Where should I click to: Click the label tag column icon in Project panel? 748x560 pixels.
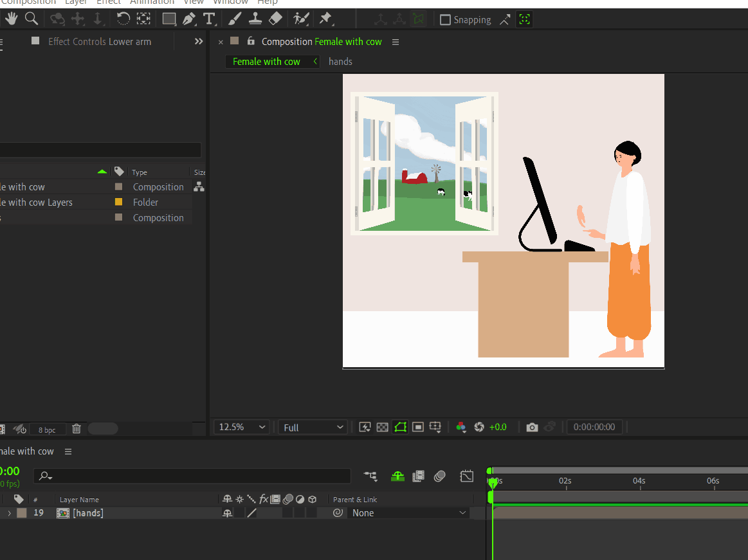(119, 172)
